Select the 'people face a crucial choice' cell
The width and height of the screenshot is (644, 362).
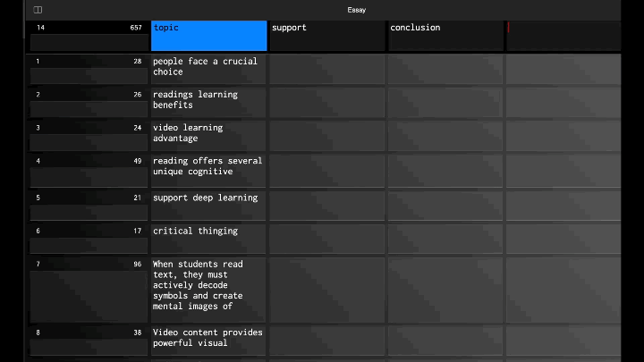[x=208, y=68]
